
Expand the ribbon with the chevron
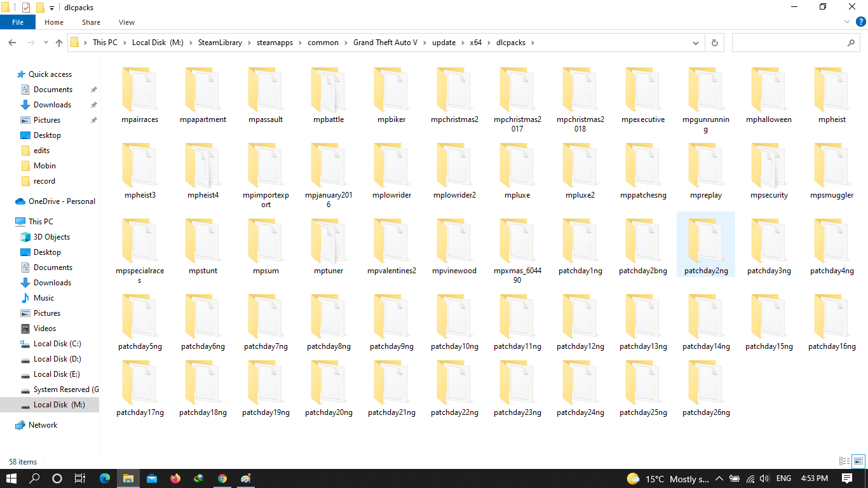coord(848,22)
